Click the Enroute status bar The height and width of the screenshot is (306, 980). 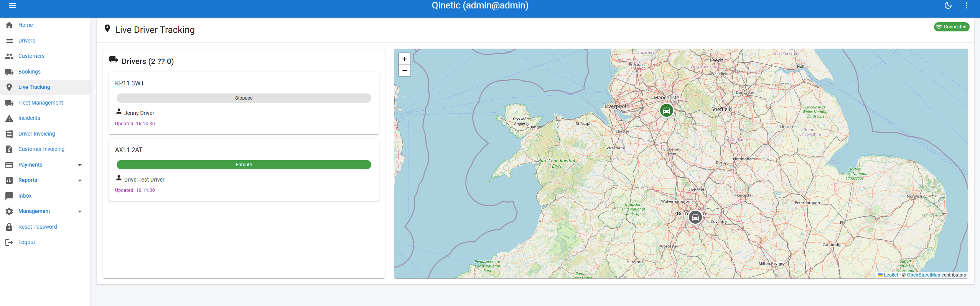coord(244,165)
